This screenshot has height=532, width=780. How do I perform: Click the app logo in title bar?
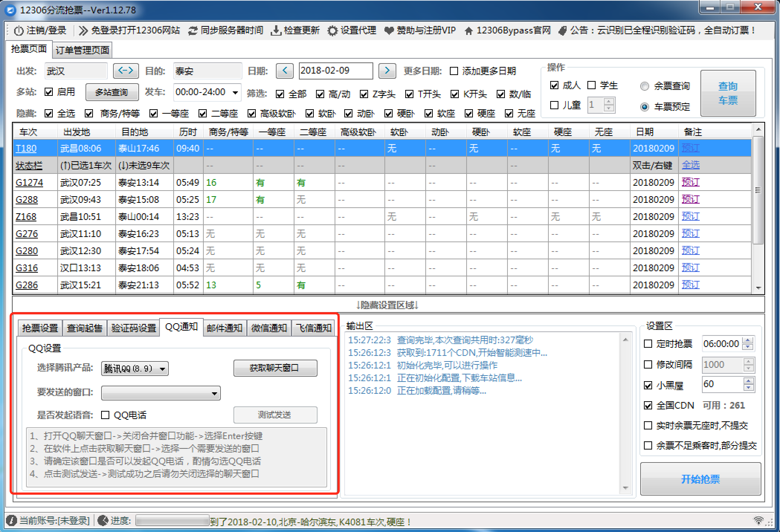pyautogui.click(x=11, y=10)
